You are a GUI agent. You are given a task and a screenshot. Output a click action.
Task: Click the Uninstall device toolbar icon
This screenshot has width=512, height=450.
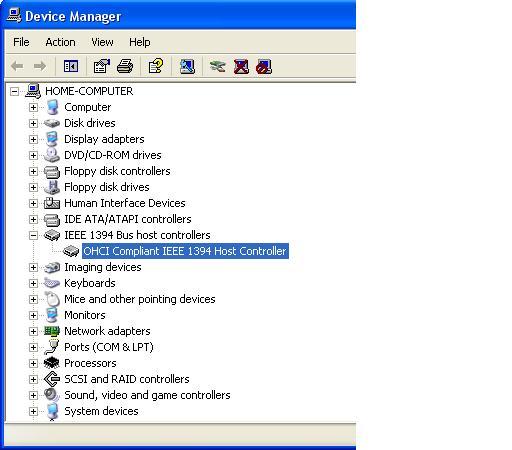click(x=241, y=66)
